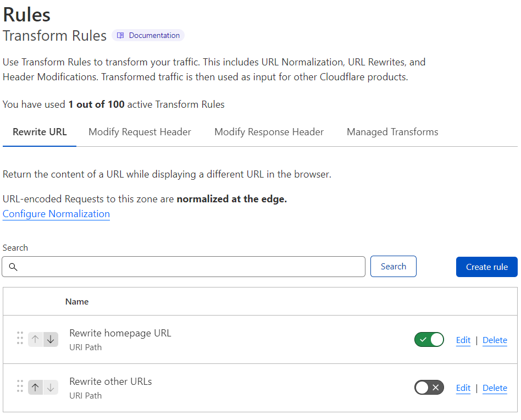Open Configure Normalization link
The width and height of the screenshot is (521, 420).
56,214
